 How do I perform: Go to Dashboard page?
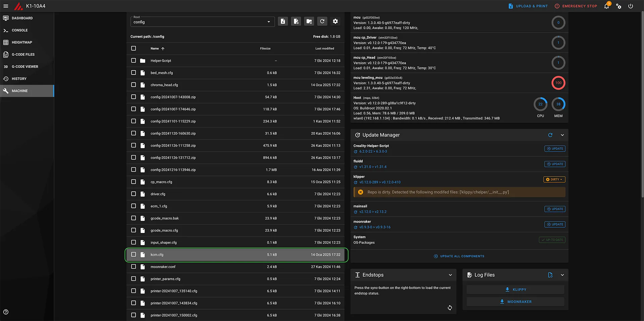coord(27,18)
